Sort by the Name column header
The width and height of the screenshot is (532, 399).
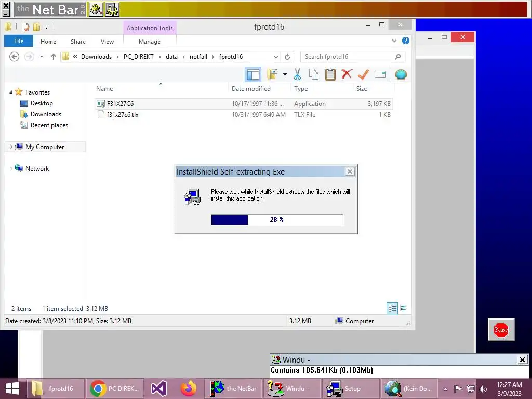point(104,88)
